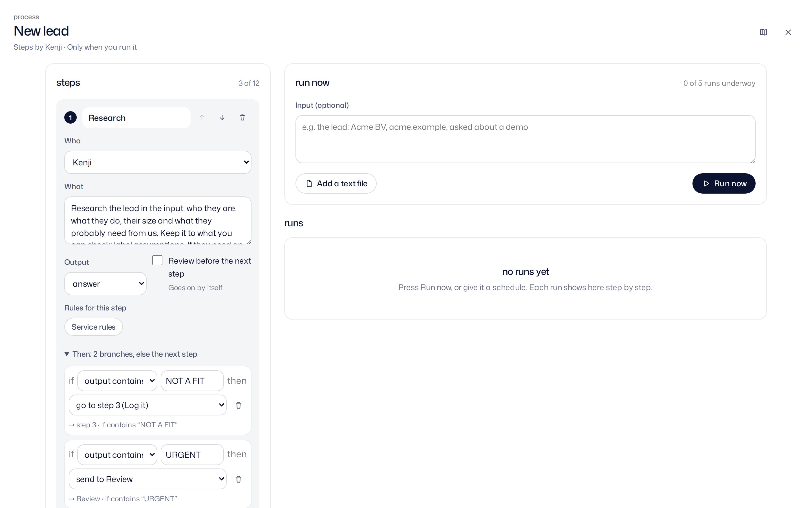Click '→ step 3 · if contains “NOT A FIT”' summary
This screenshot has height=508, width=812.
[123, 425]
